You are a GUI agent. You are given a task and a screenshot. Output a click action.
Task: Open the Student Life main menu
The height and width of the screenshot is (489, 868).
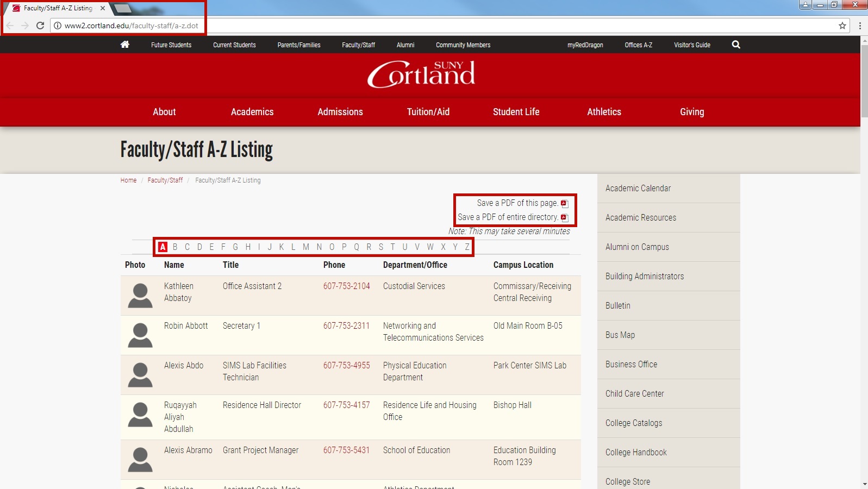[x=516, y=112]
